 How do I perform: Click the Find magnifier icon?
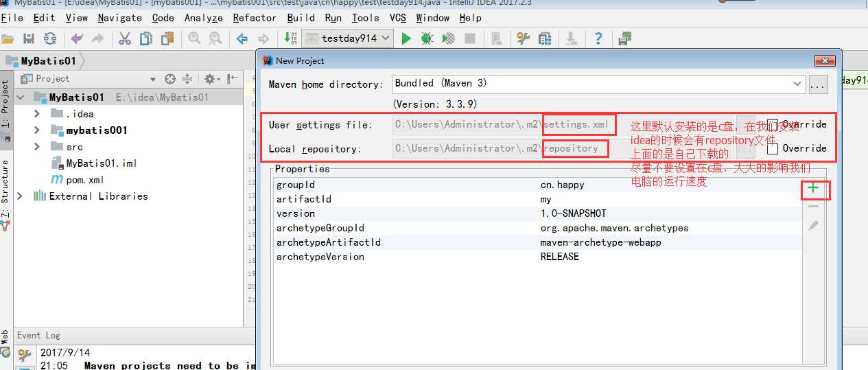pyautogui.click(x=193, y=38)
